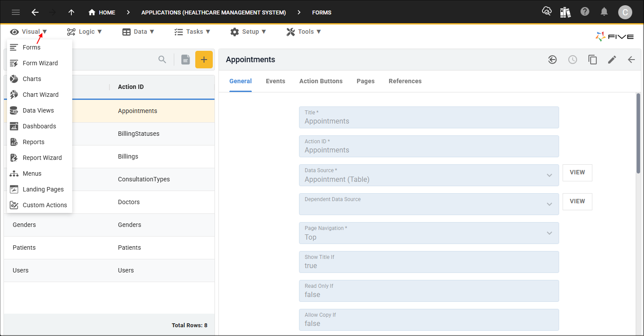Expand the Data Source dropdown
The width and height of the screenshot is (644, 336).
549,175
